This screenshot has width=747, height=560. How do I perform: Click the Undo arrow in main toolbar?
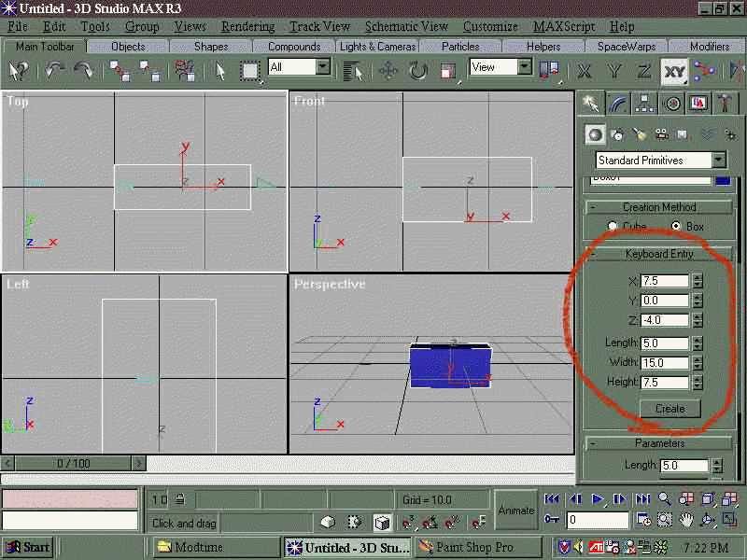click(54, 71)
